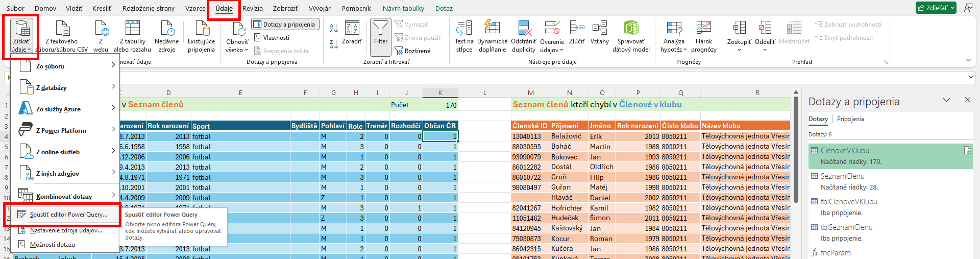
Task: Select SeznamClenu query in pane
Action: 842,176
